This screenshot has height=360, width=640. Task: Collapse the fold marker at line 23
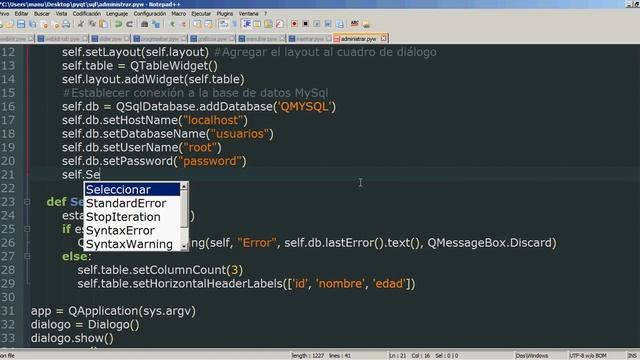point(27,202)
